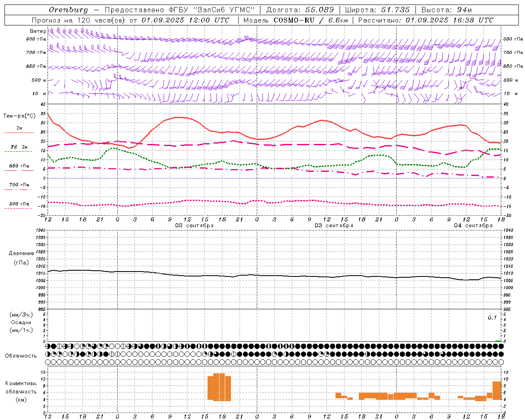Click the solid red line sample under 2м
This screenshot has height=420, width=525.
pyautogui.click(x=19, y=133)
